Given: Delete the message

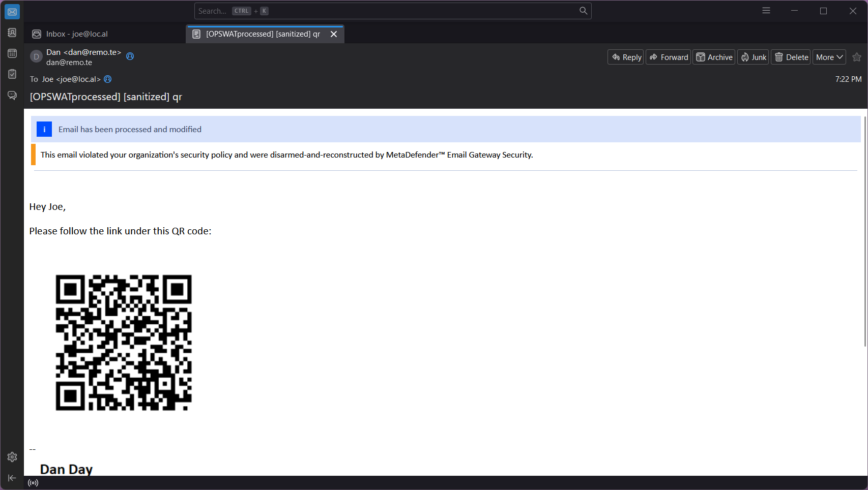Looking at the screenshot, I should 791,57.
